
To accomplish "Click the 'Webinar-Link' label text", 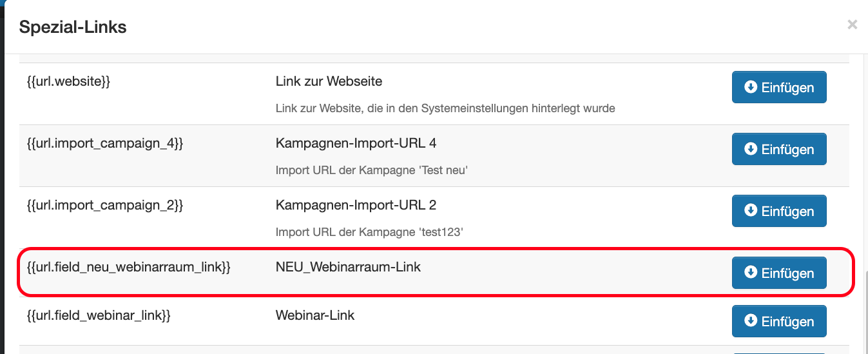I will [315, 316].
